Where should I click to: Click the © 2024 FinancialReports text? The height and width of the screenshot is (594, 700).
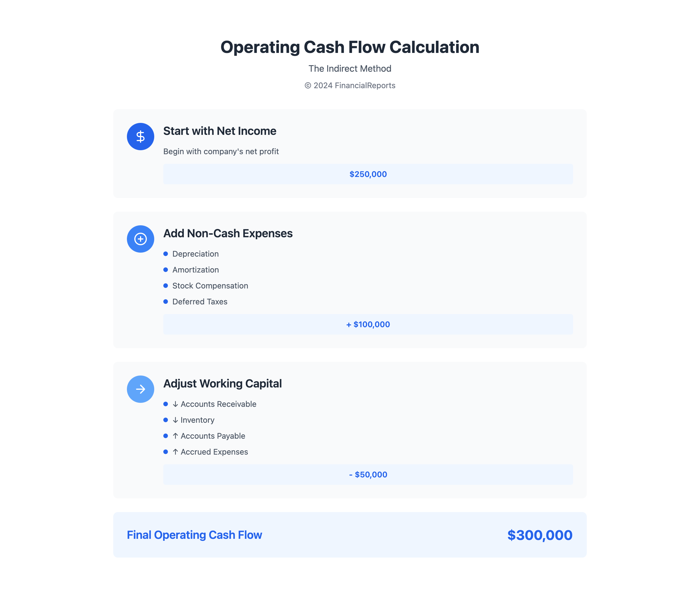point(350,86)
